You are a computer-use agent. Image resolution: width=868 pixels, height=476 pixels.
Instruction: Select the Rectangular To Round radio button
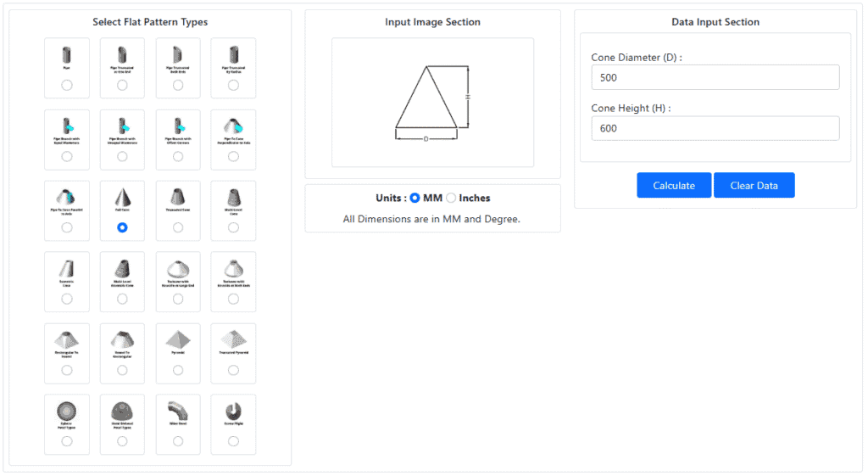66,370
